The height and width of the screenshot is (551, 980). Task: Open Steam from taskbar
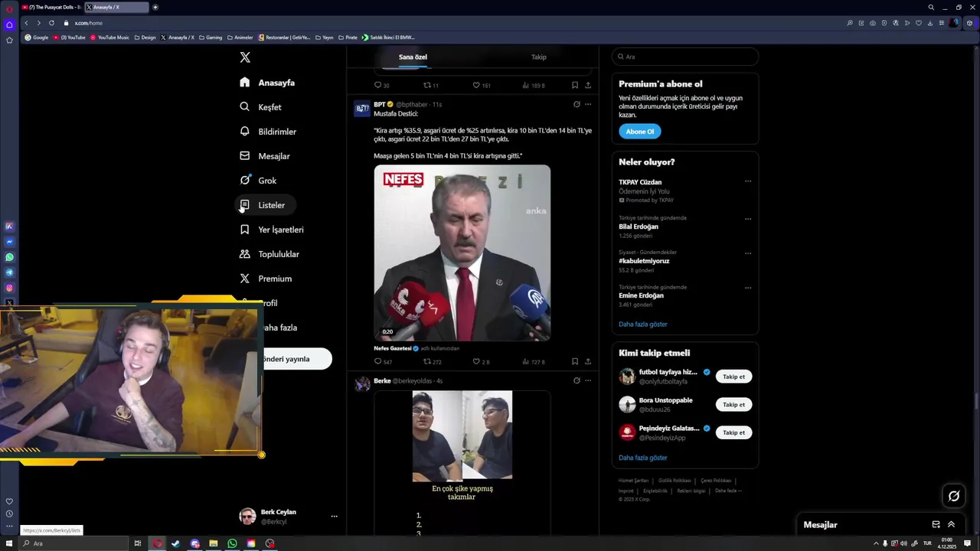tap(175, 543)
